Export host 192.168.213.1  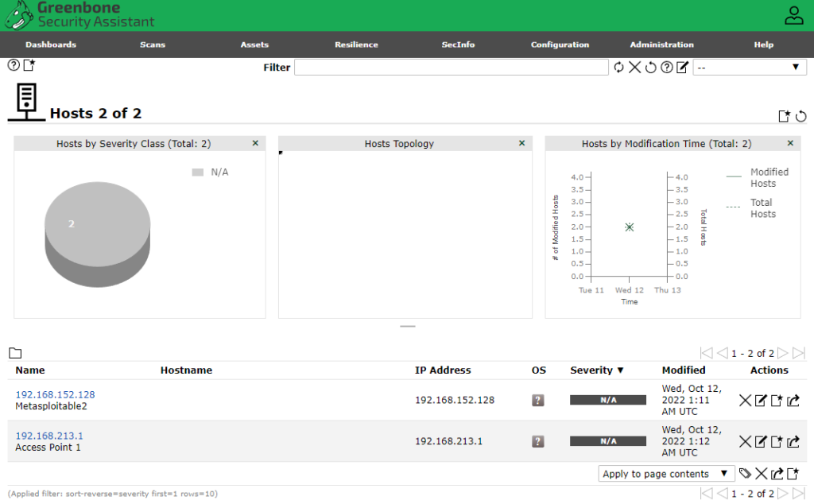pyautogui.click(x=793, y=442)
